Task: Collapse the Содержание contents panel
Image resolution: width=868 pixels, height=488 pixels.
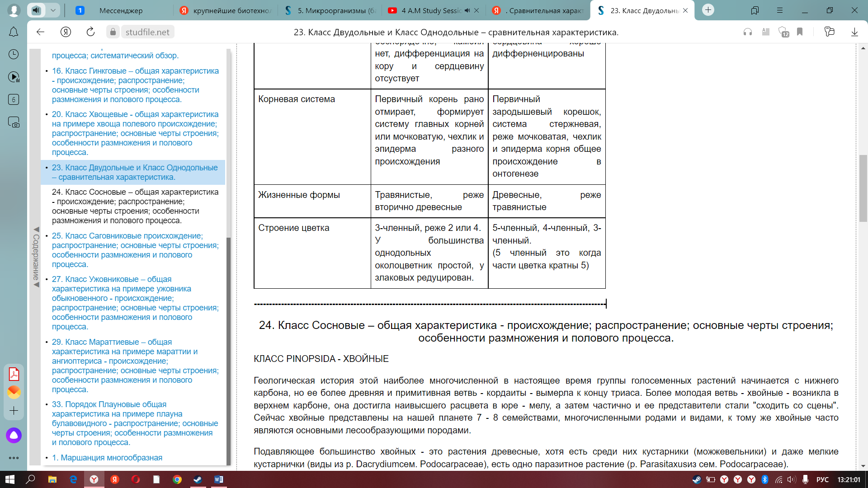Action: (x=36, y=257)
